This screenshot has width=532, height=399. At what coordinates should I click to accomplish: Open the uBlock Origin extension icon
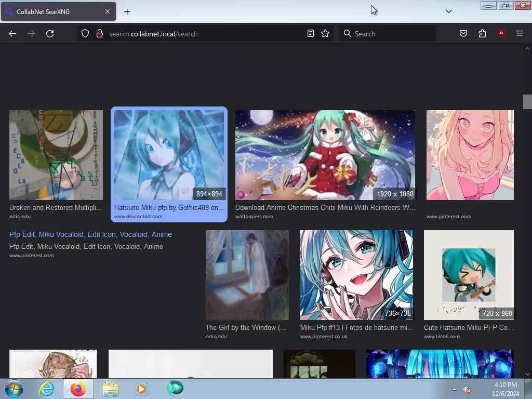click(x=501, y=33)
